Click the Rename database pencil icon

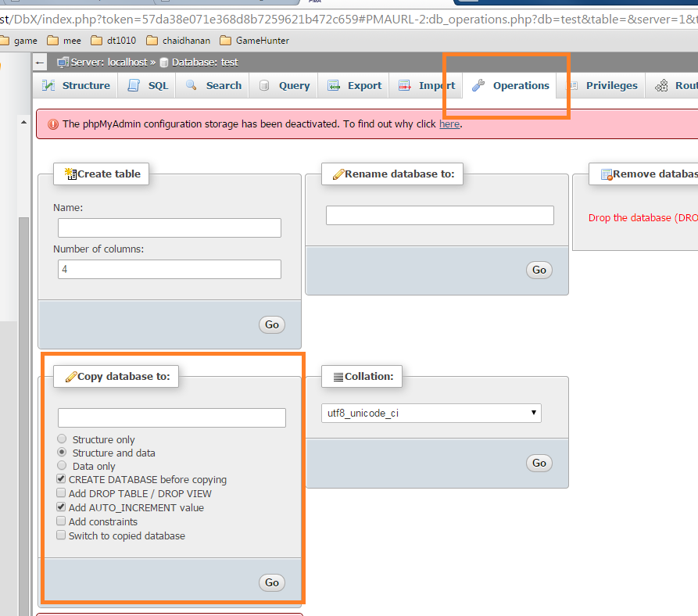(x=338, y=174)
